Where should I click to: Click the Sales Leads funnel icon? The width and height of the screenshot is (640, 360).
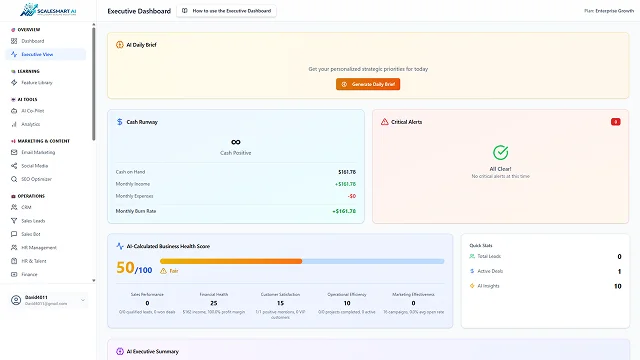click(14, 221)
